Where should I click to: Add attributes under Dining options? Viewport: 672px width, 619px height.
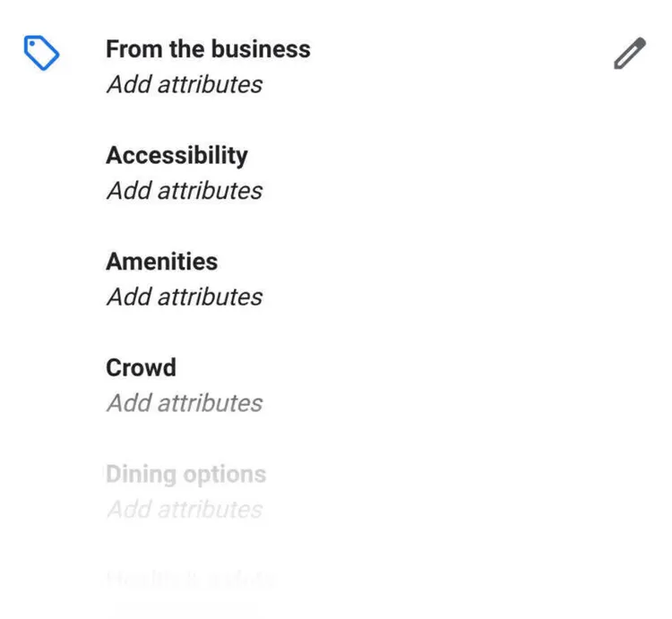185,510
